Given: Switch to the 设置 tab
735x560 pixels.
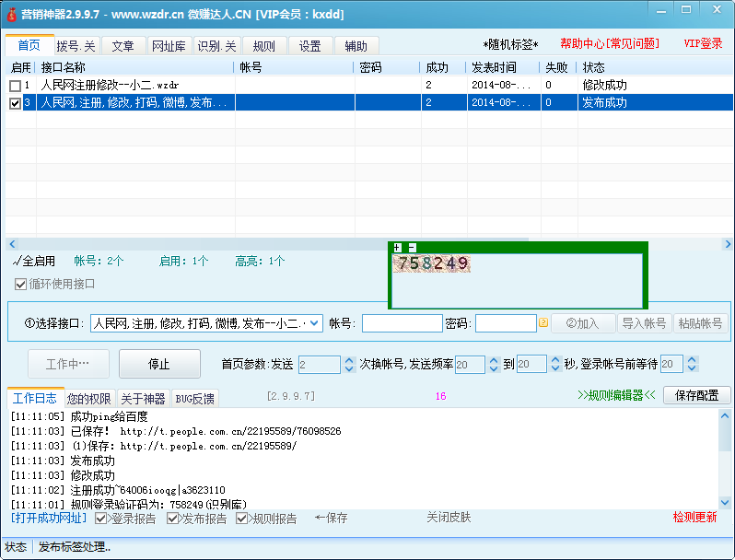Looking at the screenshot, I should [x=310, y=46].
